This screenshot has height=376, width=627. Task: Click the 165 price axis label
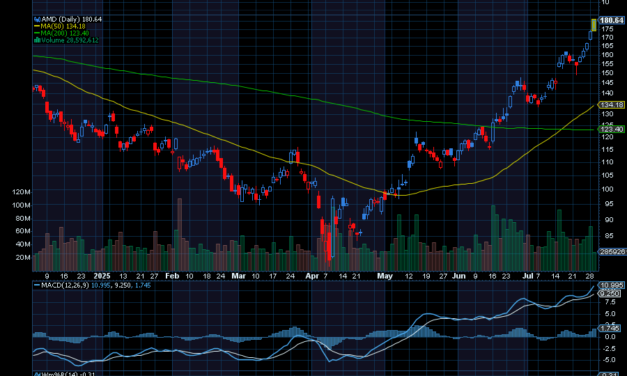(607, 46)
